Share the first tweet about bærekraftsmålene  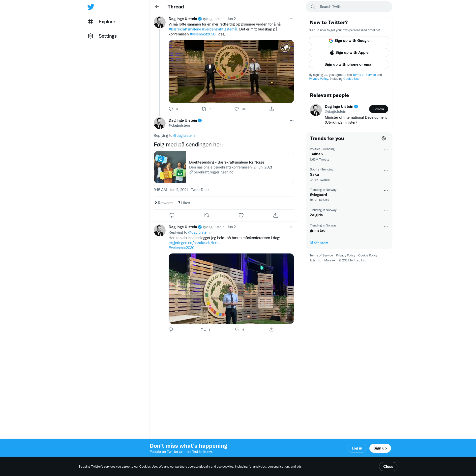272,109
